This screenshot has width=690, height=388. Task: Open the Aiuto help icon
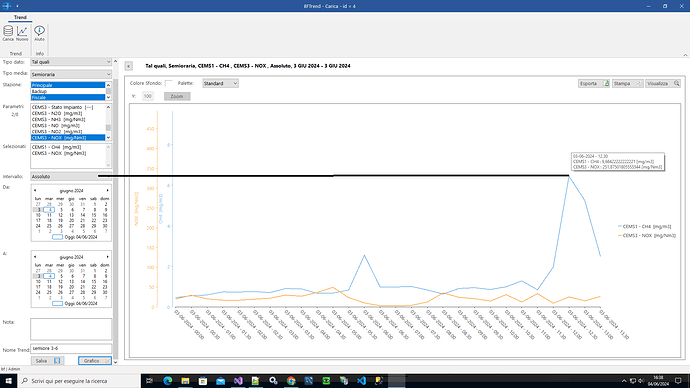39,33
